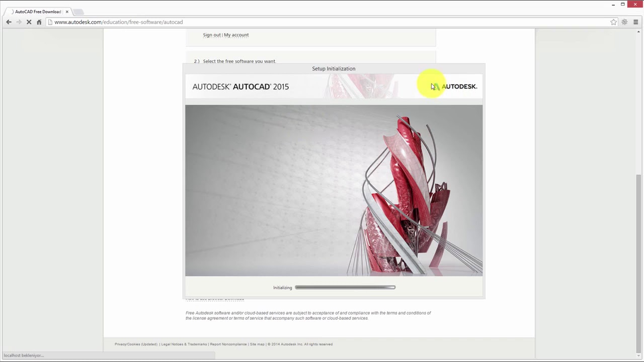Click the Sign out link
Viewport: 644px width, 362px height.
click(211, 35)
